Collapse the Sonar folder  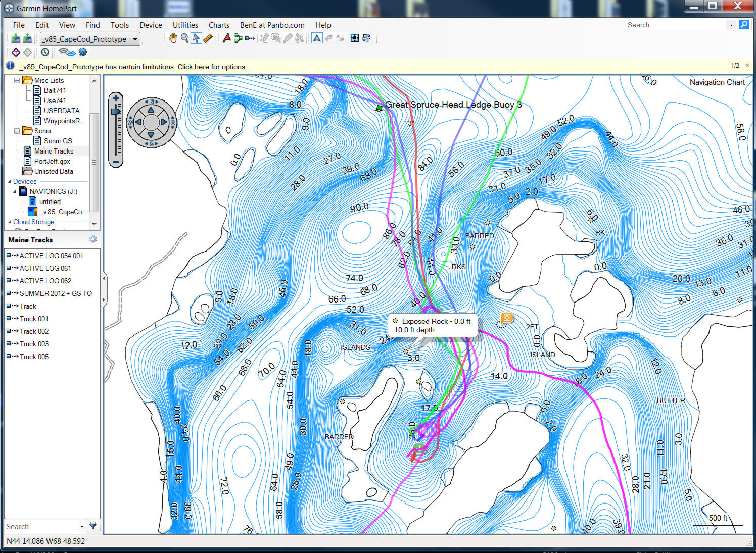(17, 131)
